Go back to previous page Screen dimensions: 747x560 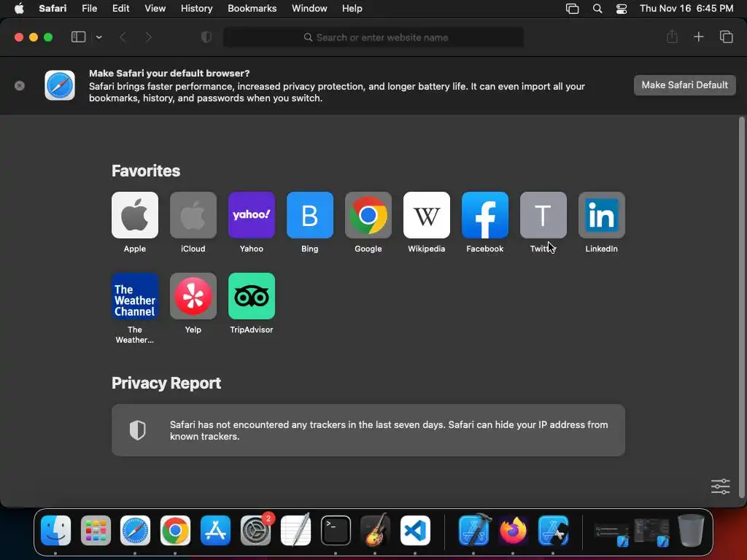click(x=123, y=37)
